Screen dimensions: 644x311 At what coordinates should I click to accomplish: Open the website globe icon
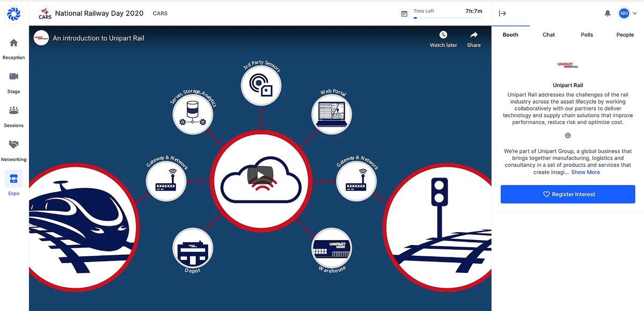pyautogui.click(x=568, y=136)
